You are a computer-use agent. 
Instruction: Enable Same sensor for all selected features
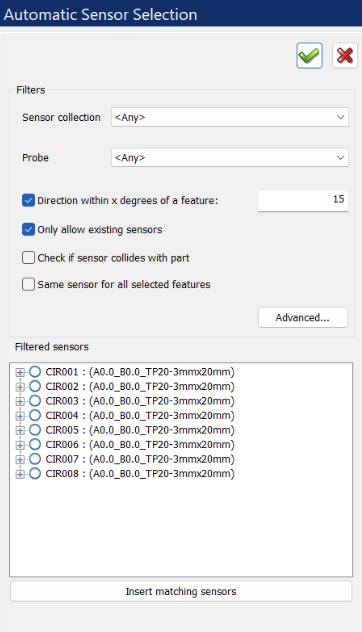click(28, 284)
